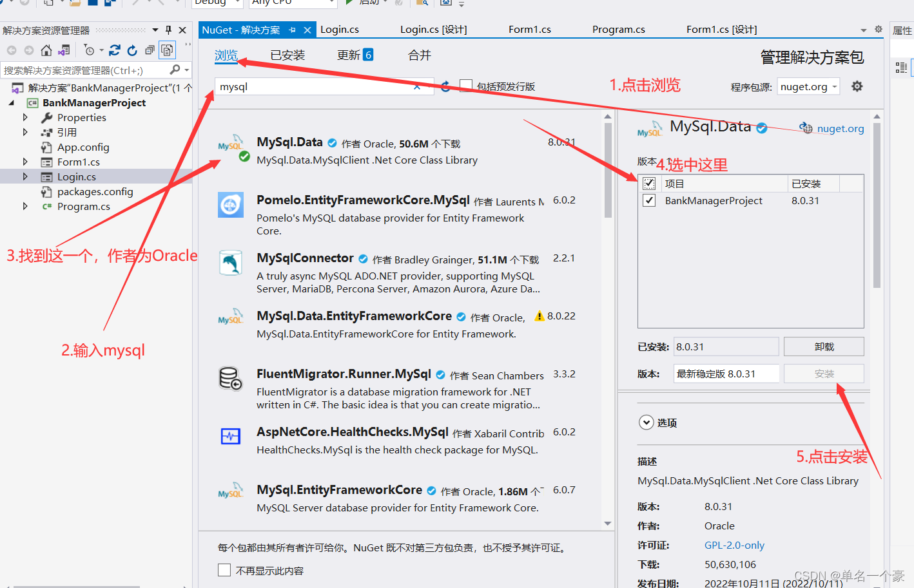This screenshot has width=914, height=588.
Task: Open the Login.cs editor tab
Action: (340, 30)
